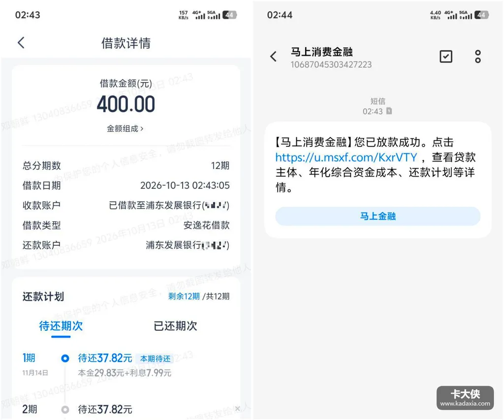Tap the 马上金融 button in the message
Screen dimensions: 504x420
tap(378, 216)
